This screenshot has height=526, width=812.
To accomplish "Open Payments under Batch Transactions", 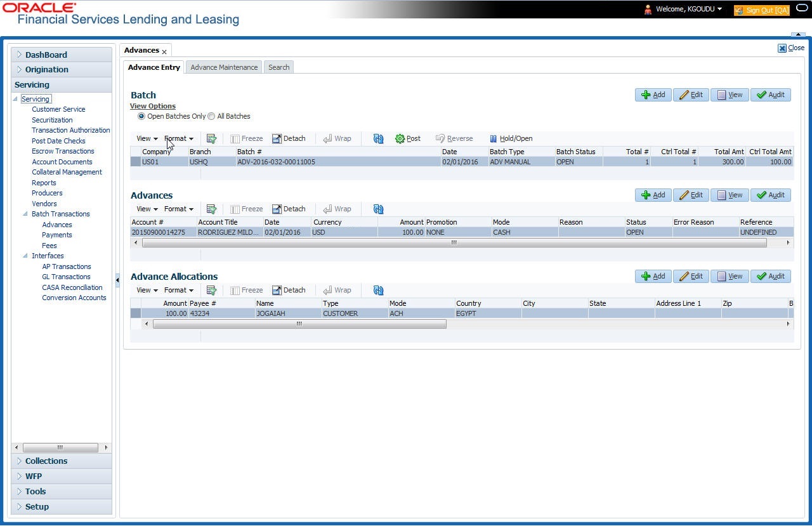I will (x=57, y=235).
